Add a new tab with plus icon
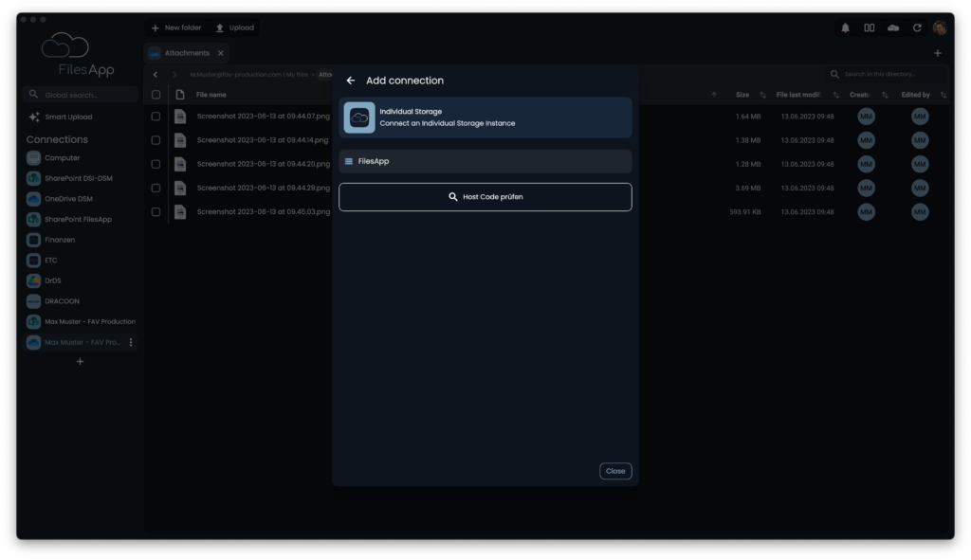This screenshot has height=560, width=971. (937, 53)
